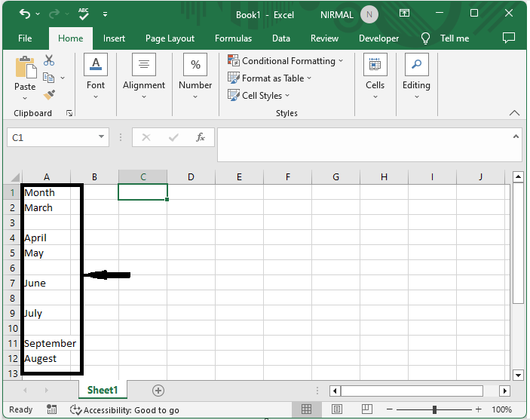
Task: Switch to Page Break Preview icon
Action: [366, 409]
